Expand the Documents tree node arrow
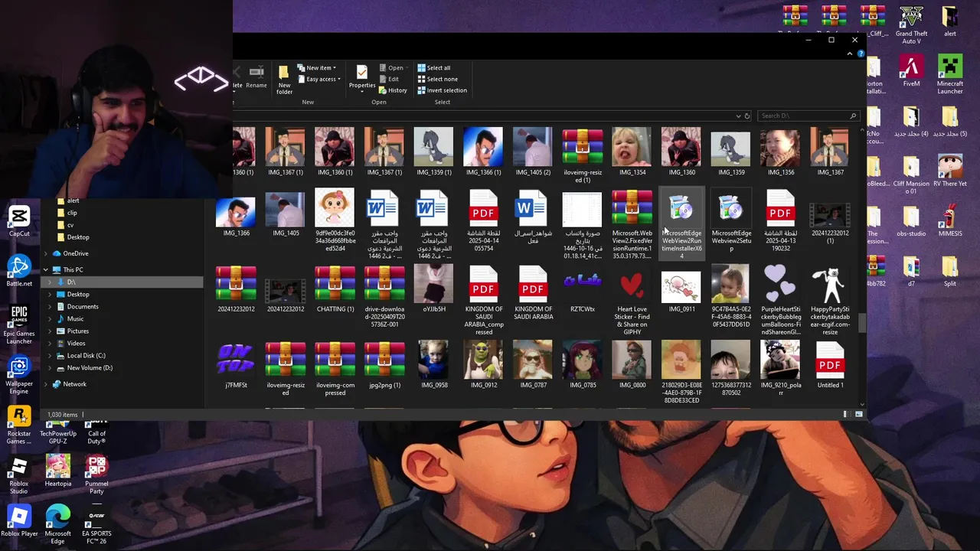Viewport: 980px width, 551px height. point(51,306)
